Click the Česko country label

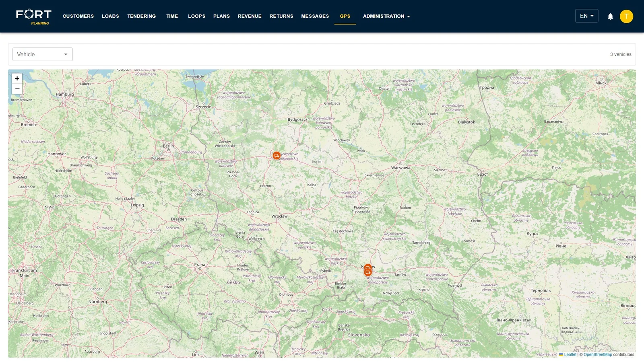pos(233,283)
